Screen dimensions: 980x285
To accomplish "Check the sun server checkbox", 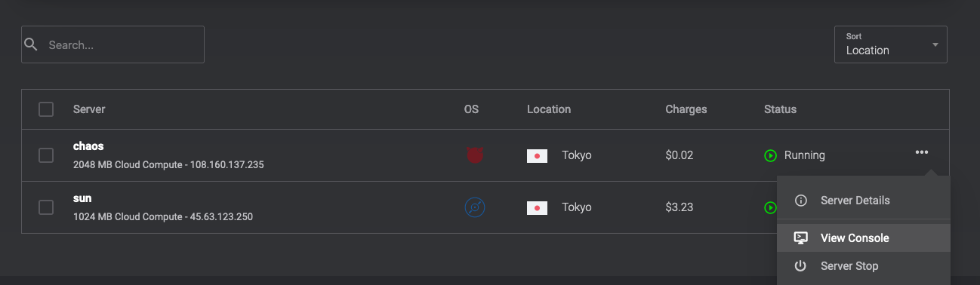I will (x=46, y=207).
